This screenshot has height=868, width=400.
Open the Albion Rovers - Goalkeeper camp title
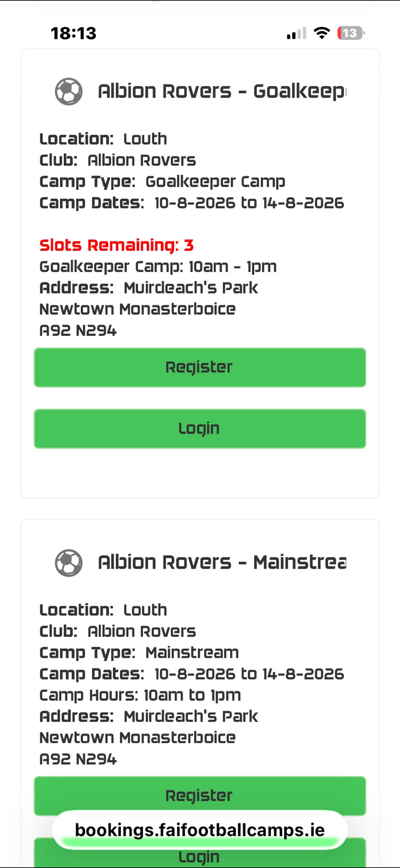coord(222,91)
